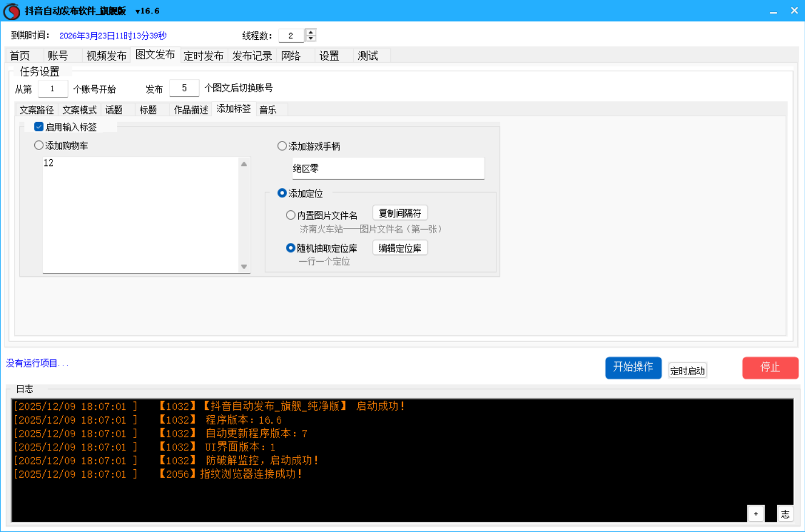Click the plus button in log panel

755,514
